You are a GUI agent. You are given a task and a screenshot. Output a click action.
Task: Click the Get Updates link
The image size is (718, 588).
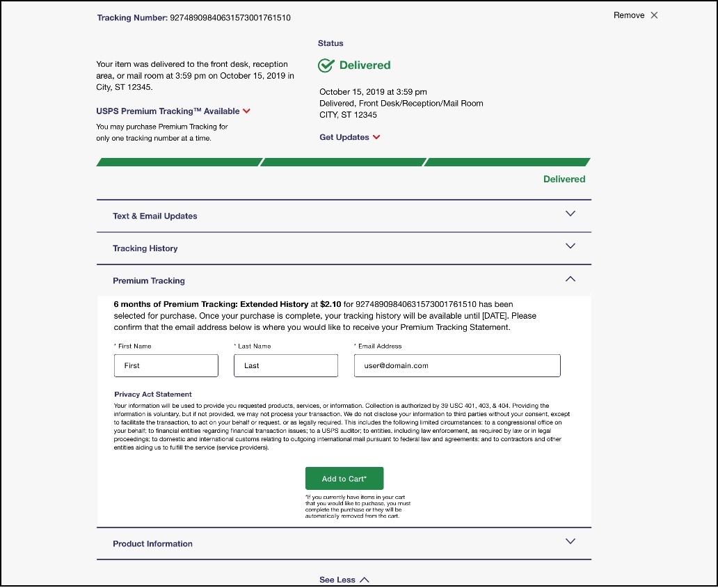pos(344,137)
